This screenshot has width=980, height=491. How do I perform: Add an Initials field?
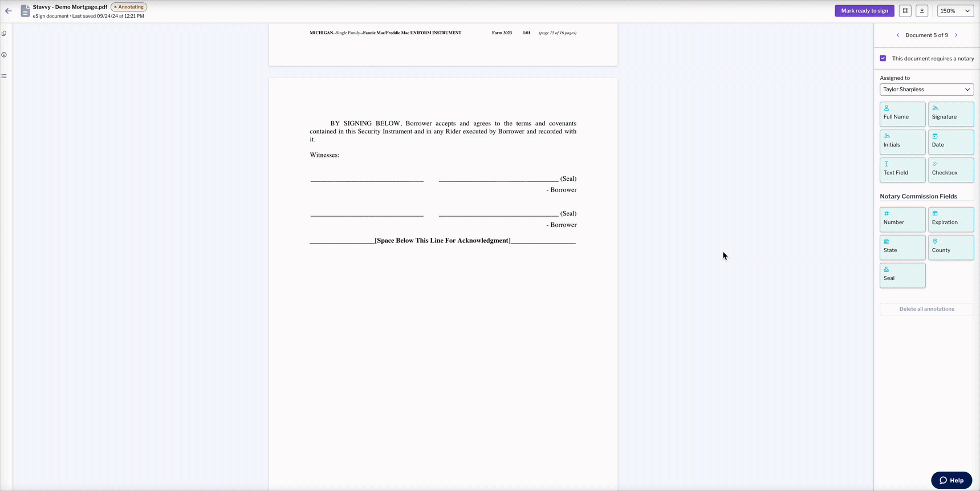click(x=902, y=142)
